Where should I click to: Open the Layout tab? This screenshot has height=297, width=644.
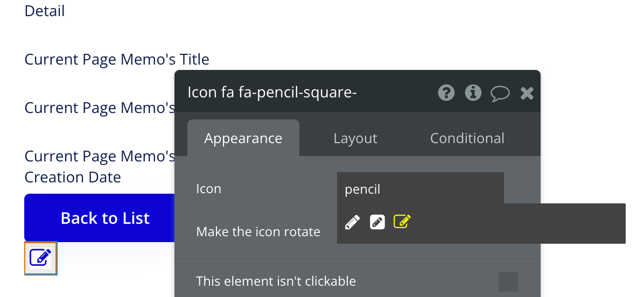point(355,138)
